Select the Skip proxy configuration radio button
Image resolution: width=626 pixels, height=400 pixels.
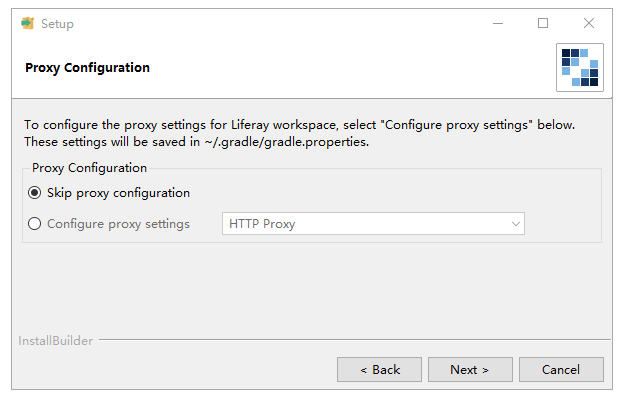tap(35, 193)
